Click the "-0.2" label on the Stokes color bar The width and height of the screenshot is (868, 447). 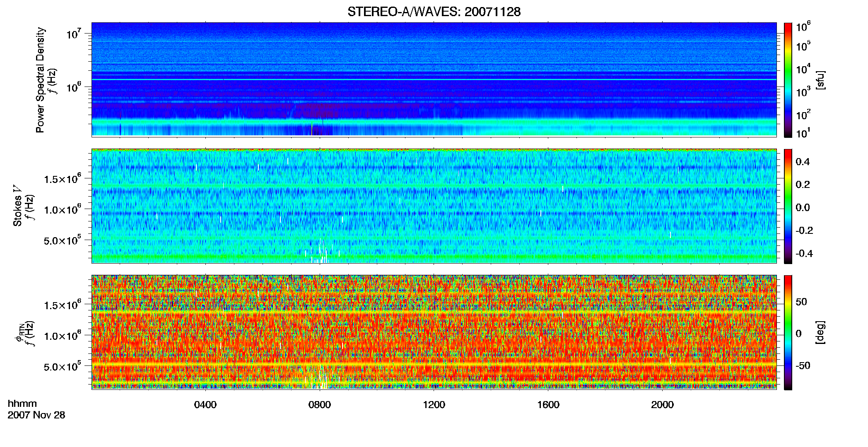point(804,231)
